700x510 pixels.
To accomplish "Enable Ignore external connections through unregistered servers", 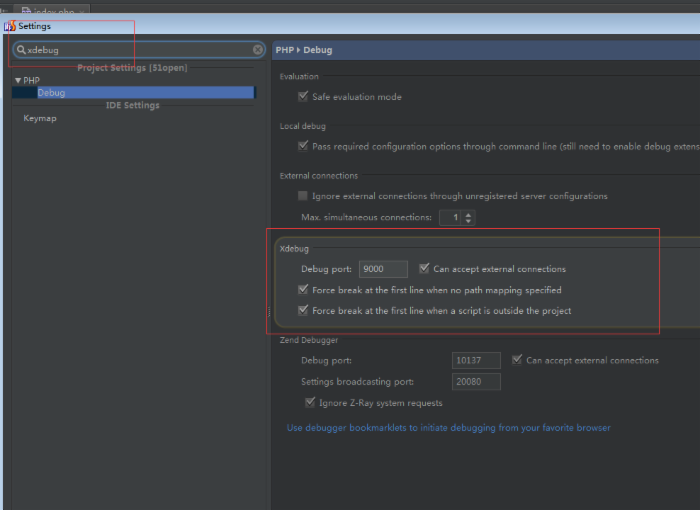I will tap(303, 196).
